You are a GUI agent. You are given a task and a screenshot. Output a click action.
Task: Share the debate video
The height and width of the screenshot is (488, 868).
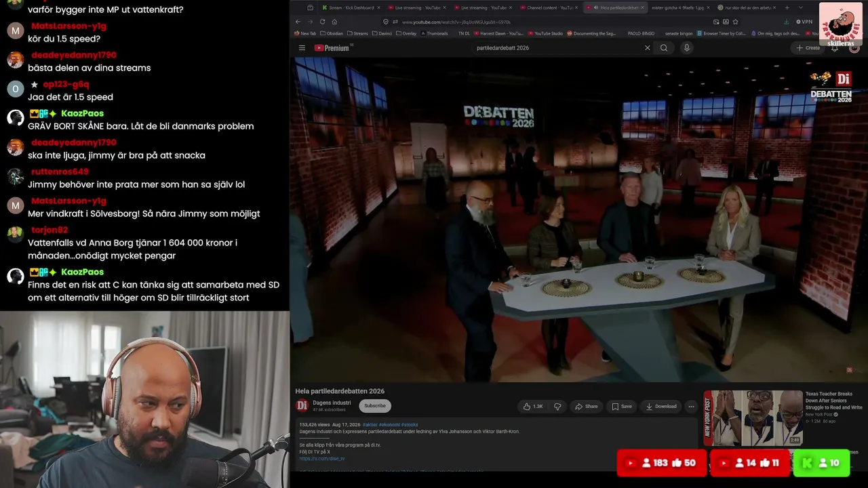coord(587,406)
